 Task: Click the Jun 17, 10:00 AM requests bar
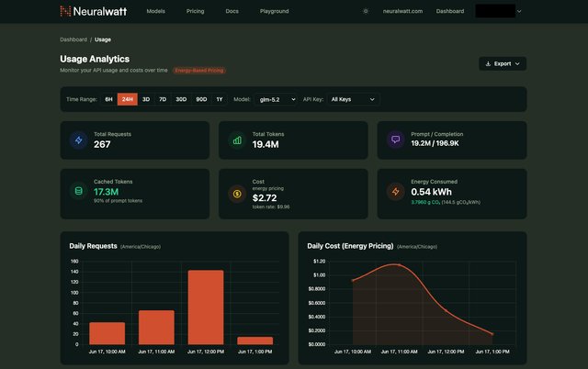(107, 333)
